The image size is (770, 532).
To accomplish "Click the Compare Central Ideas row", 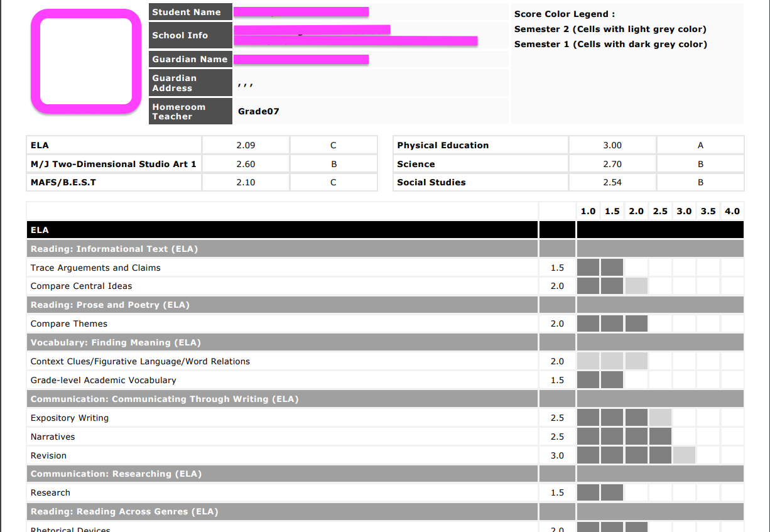I will coord(385,286).
